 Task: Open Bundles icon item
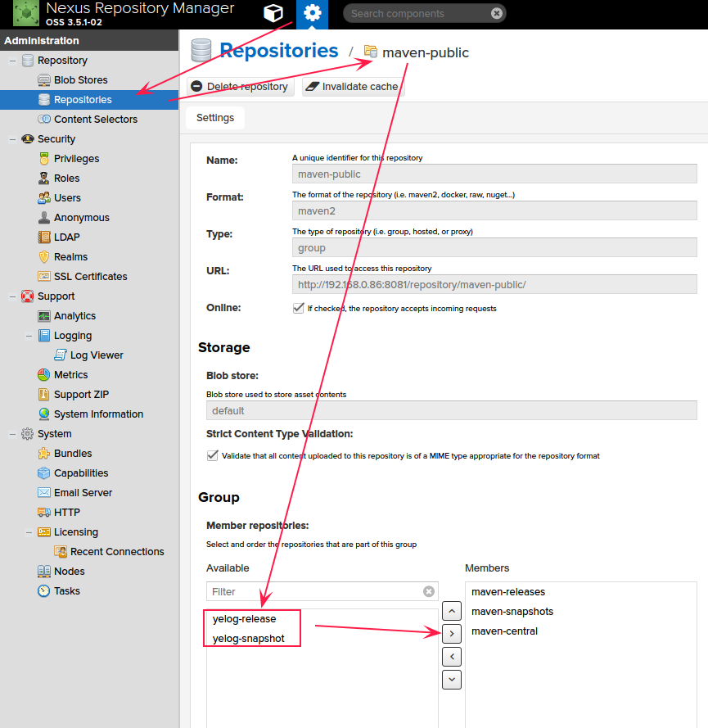click(x=44, y=453)
